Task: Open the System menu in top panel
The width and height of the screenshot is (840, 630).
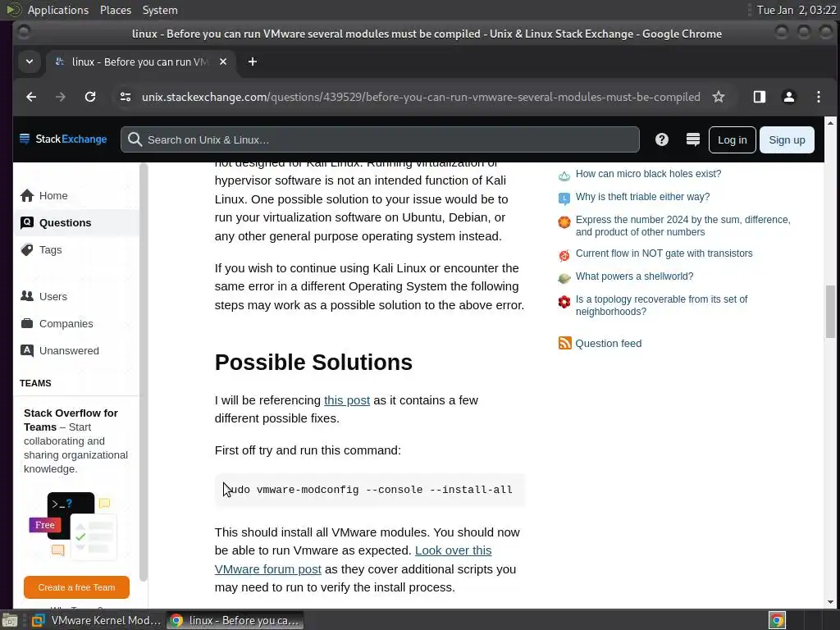Action: [160, 10]
